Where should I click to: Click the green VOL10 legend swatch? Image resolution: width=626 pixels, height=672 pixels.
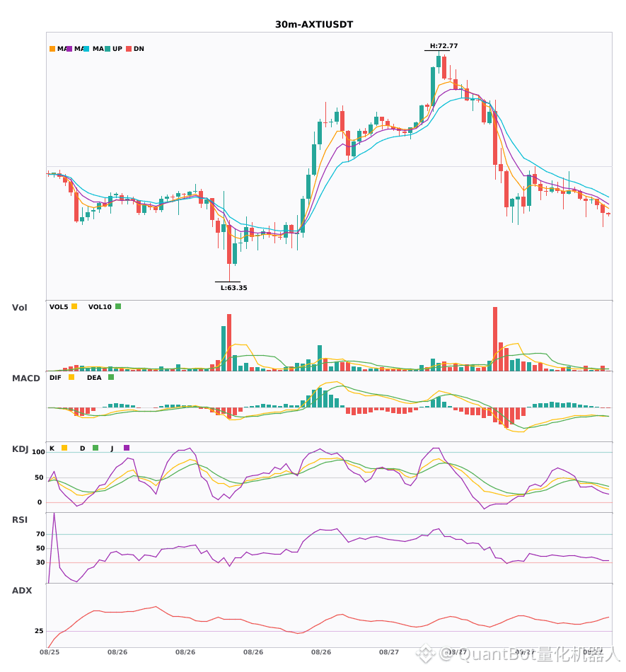pyautogui.click(x=118, y=306)
